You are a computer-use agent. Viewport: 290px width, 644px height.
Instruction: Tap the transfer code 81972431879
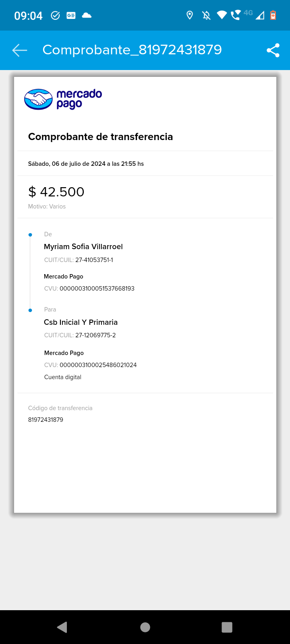coord(46,420)
